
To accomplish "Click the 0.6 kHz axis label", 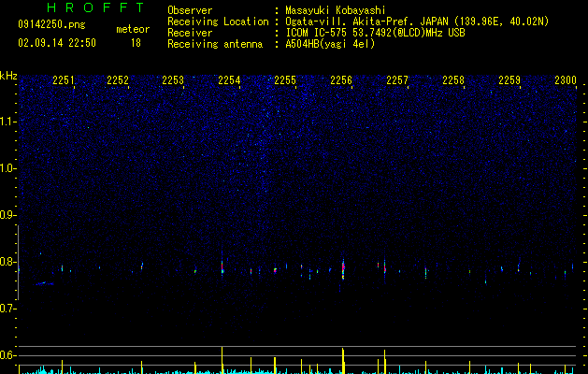I will pyautogui.click(x=7, y=355).
